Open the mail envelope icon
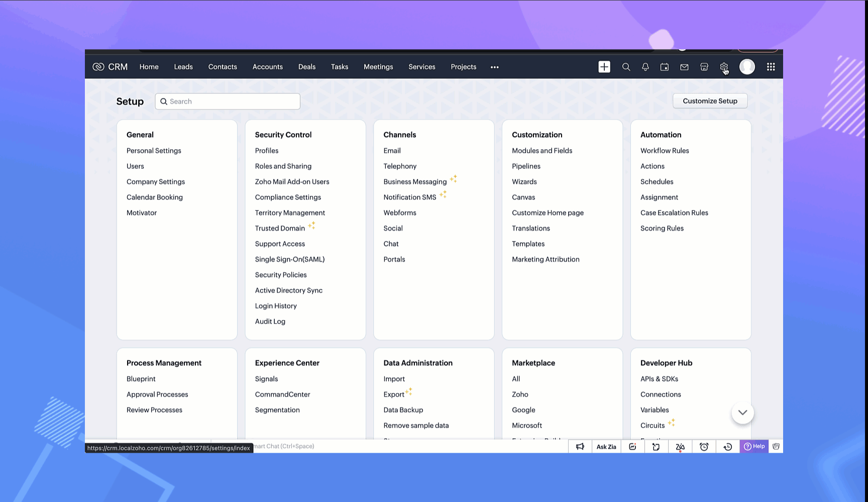This screenshot has height=502, width=868. pos(684,67)
